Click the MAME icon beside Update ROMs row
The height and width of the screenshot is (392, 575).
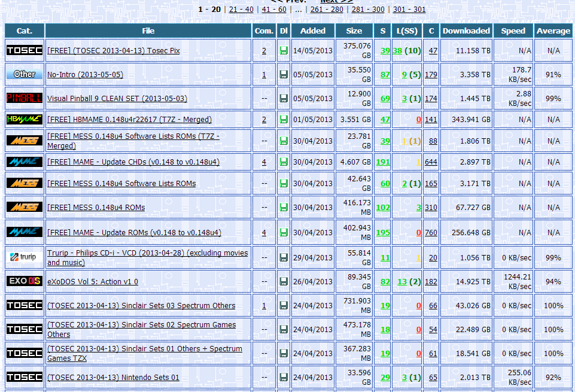pyautogui.click(x=25, y=232)
